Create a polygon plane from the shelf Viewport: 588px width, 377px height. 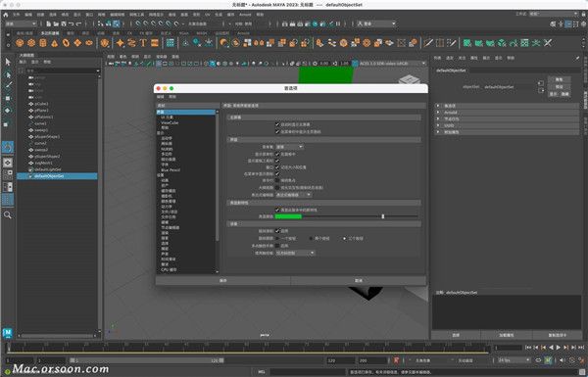click(77, 43)
